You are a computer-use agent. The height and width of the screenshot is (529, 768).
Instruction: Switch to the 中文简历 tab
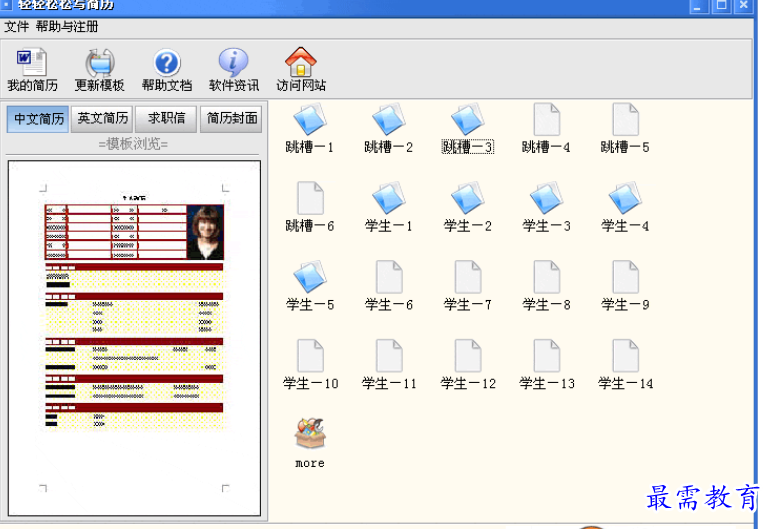click(38, 119)
